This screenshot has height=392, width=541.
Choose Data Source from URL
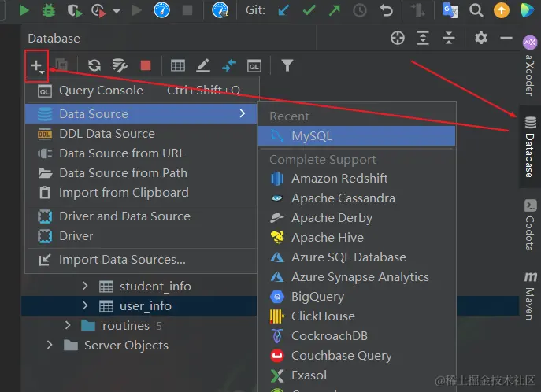click(x=141, y=153)
